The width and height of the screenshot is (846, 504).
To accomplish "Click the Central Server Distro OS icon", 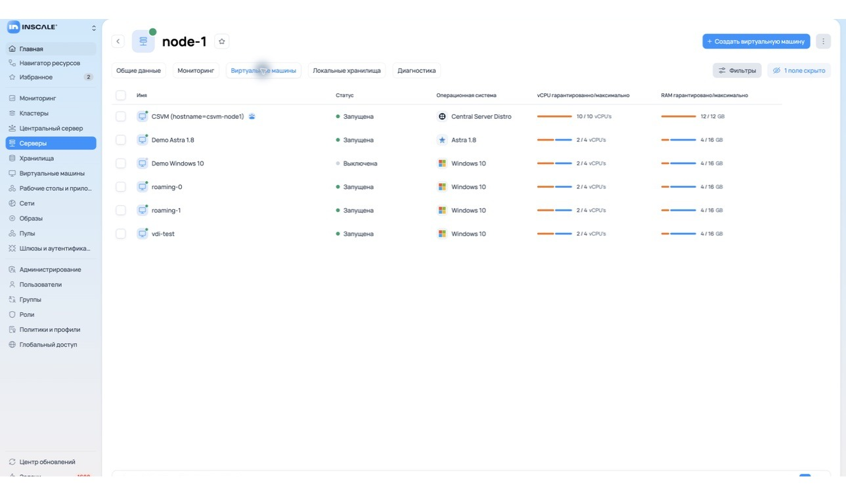I will point(442,116).
